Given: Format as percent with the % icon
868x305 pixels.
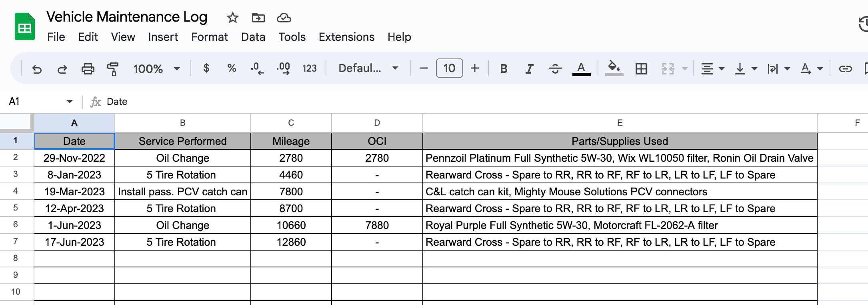Looking at the screenshot, I should point(232,68).
